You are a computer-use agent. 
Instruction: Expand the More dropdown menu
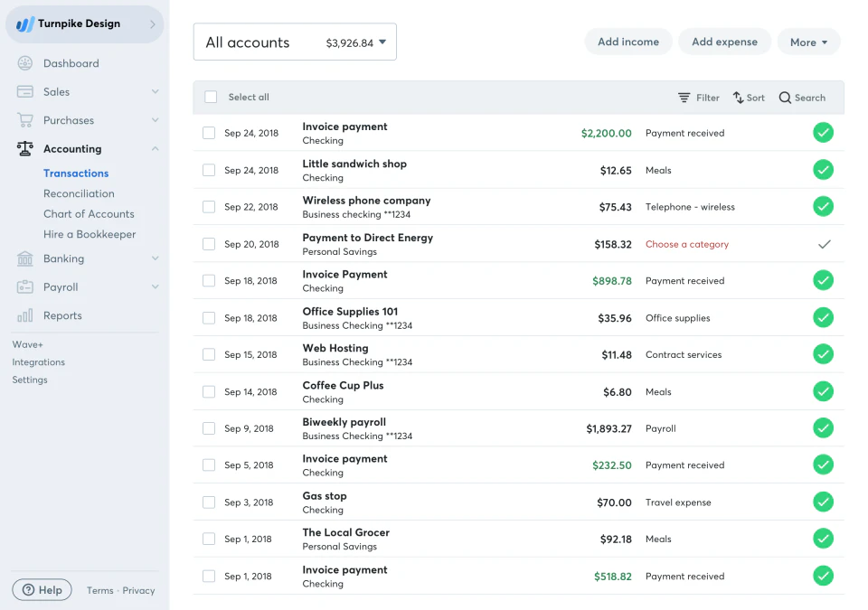tap(808, 42)
